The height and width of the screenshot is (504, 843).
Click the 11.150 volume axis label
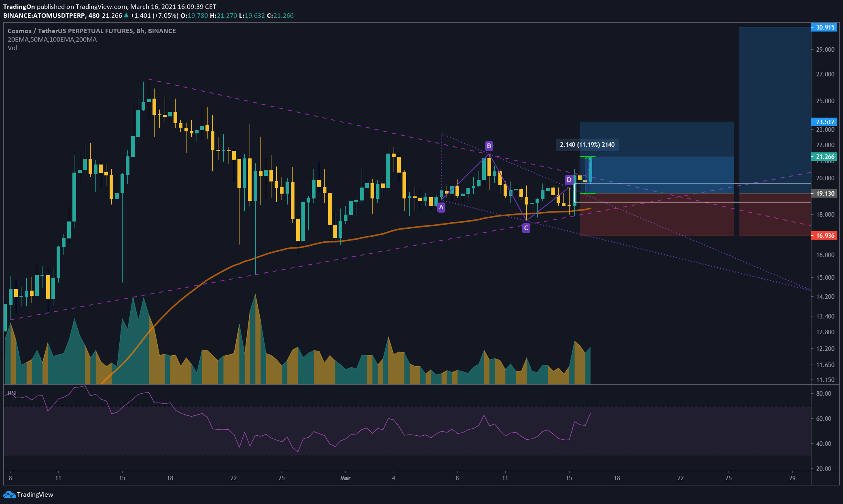coord(825,380)
